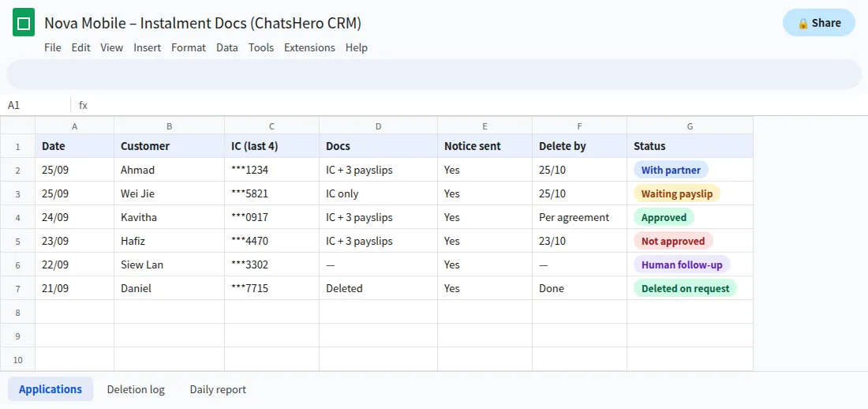The height and width of the screenshot is (409, 868).
Task: Select the Hafiz customer cell
Action: [x=170, y=241]
